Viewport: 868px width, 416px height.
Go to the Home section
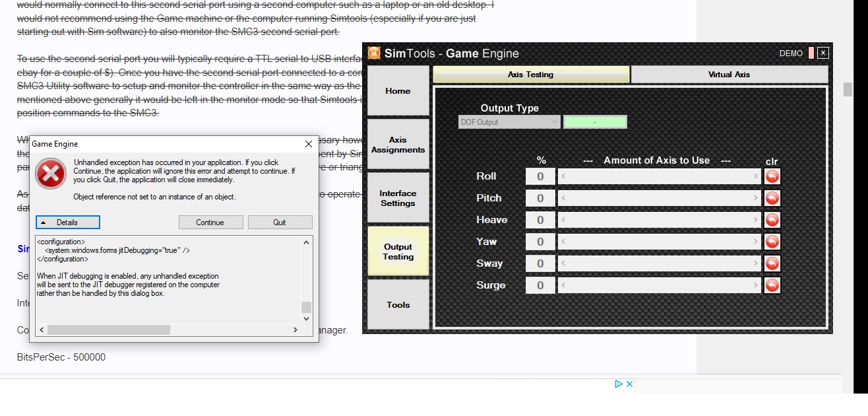pos(398,91)
